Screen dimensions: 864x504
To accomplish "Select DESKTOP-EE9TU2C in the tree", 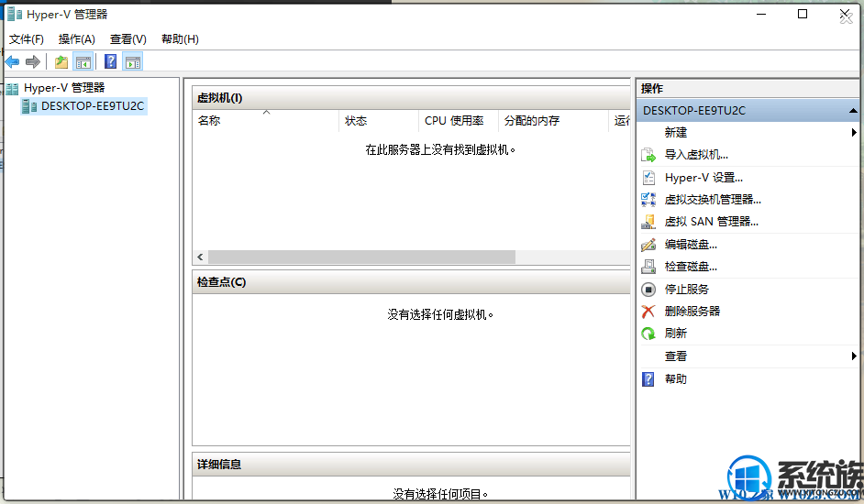I will [93, 106].
